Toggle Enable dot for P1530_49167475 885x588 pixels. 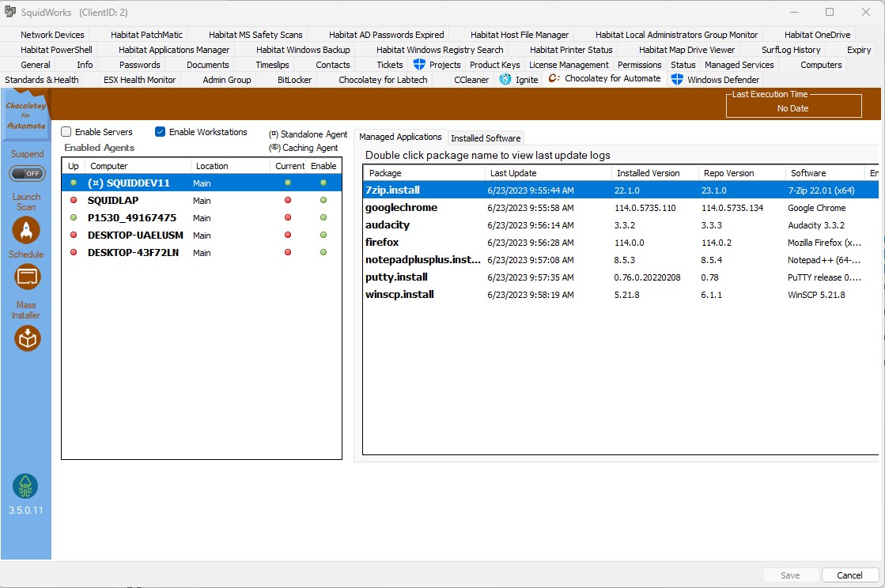click(323, 217)
